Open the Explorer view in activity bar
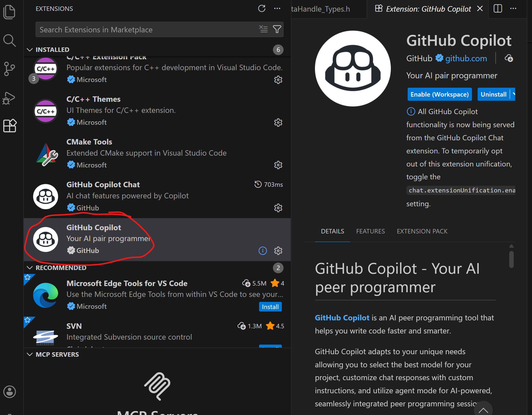The image size is (532, 415). pyautogui.click(x=9, y=12)
